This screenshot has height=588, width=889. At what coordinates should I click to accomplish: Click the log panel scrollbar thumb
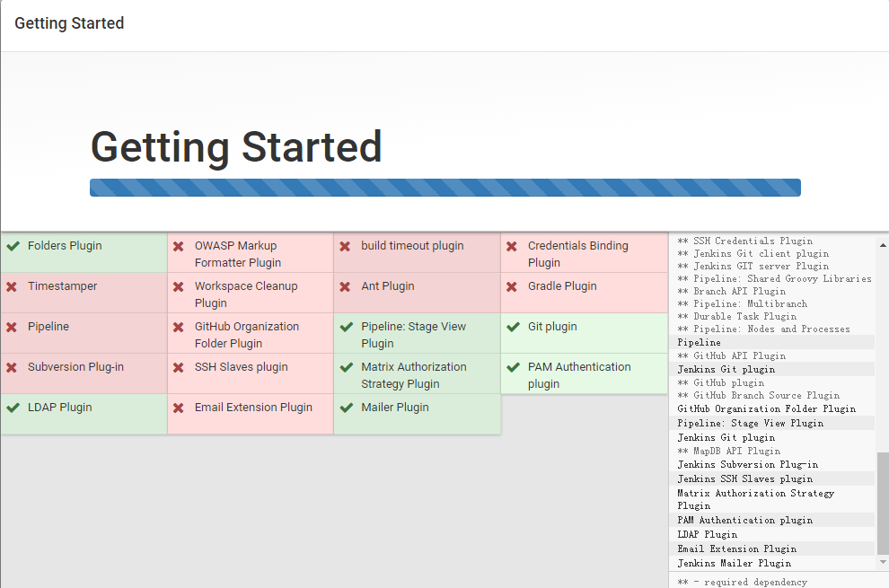pyautogui.click(x=883, y=503)
